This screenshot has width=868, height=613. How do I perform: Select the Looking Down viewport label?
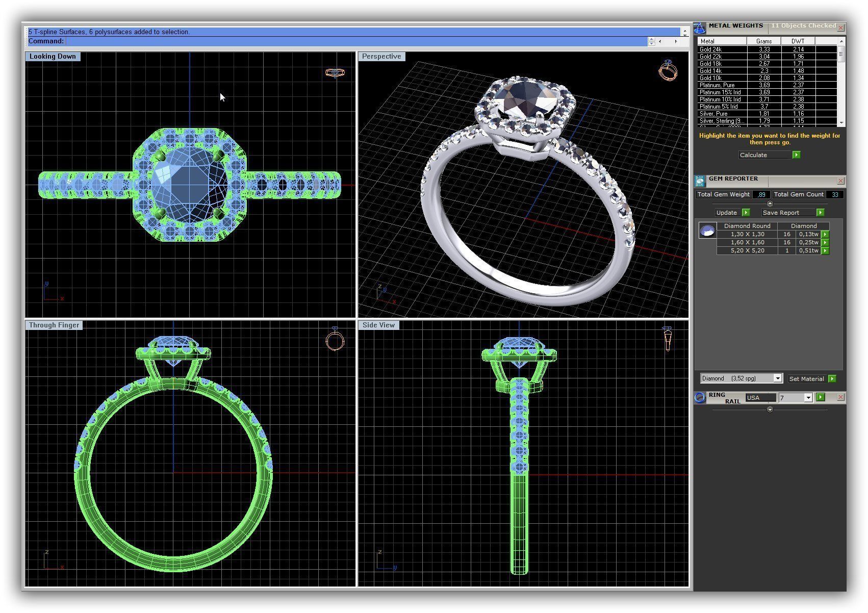(x=53, y=57)
